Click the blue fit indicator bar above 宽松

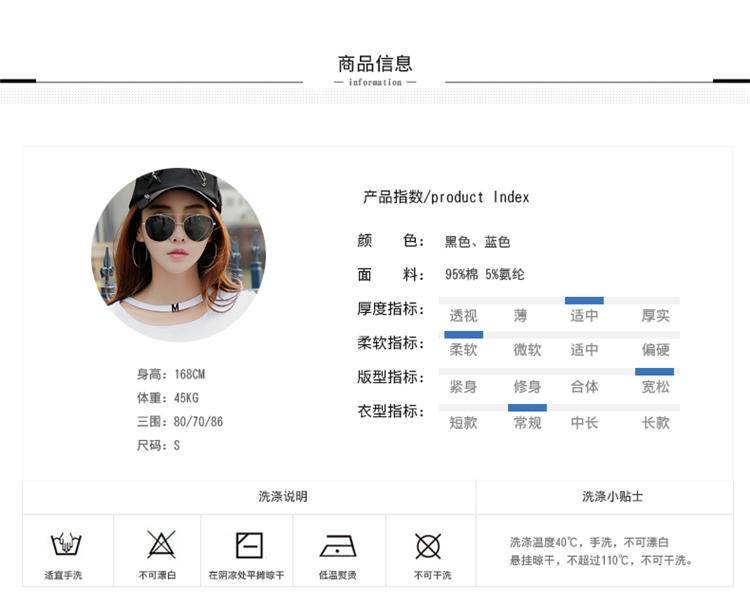coord(654,372)
